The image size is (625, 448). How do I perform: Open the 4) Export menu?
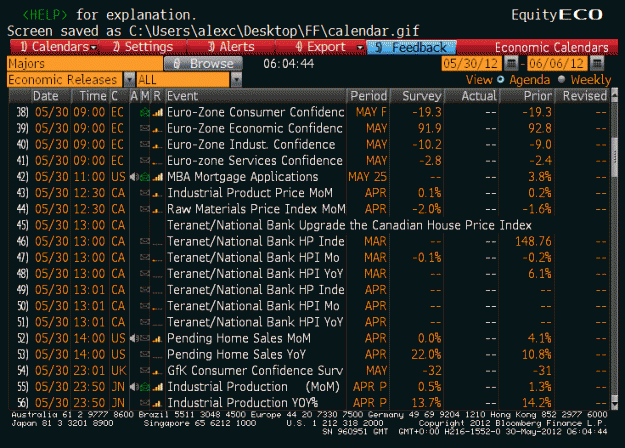click(x=320, y=47)
